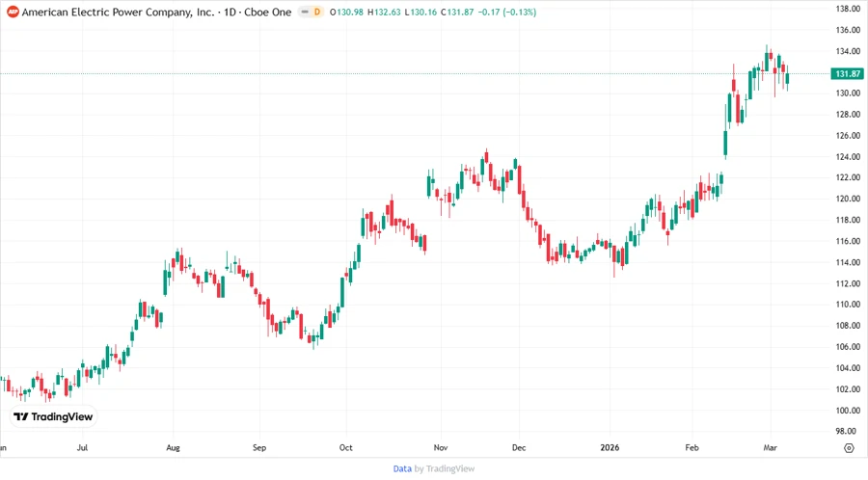
Task: Click the TradingView logo badge
Action: (53, 416)
